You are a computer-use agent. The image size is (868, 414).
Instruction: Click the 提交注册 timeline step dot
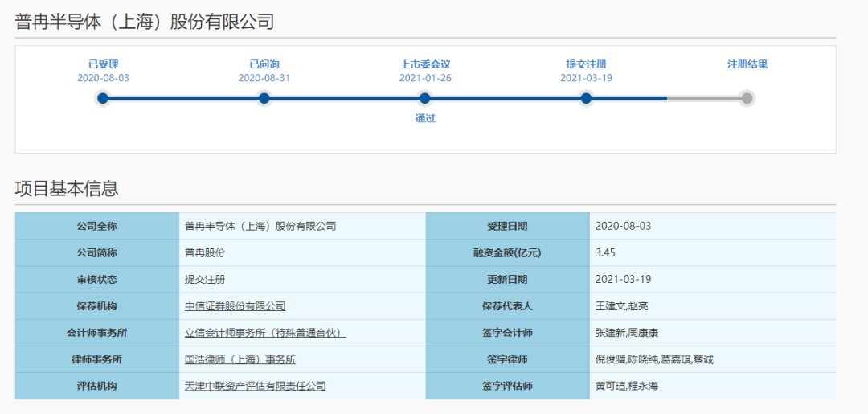[586, 99]
